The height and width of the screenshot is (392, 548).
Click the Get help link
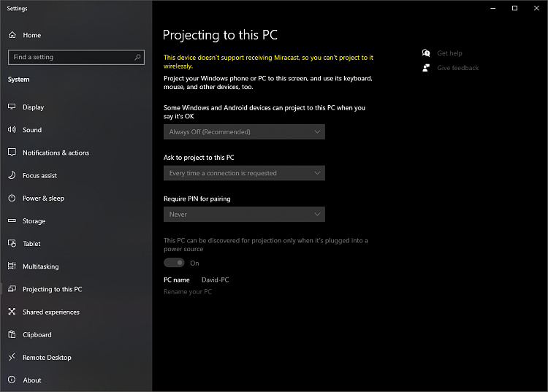point(449,53)
